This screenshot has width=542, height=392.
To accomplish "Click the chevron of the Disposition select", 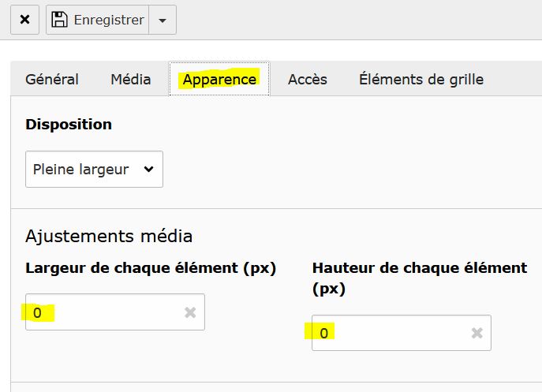I will pos(148,170).
